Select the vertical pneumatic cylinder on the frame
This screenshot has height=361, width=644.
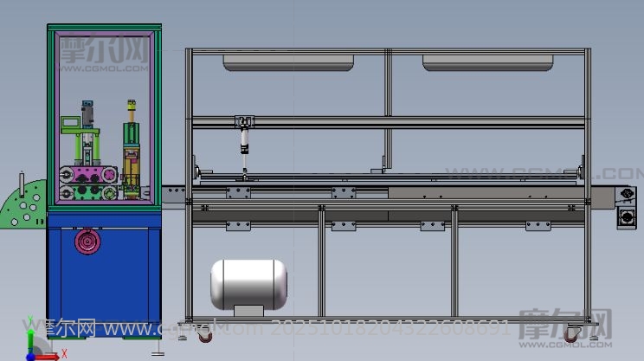pyautogui.click(x=245, y=139)
